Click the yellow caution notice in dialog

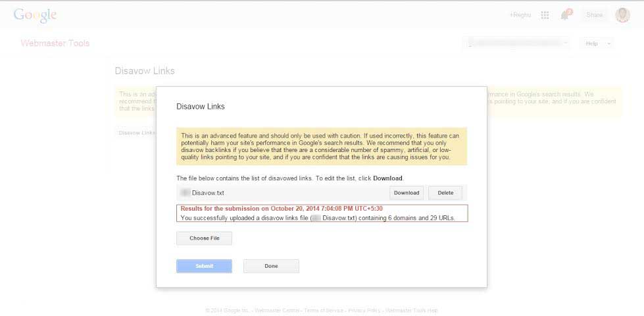coord(322,146)
